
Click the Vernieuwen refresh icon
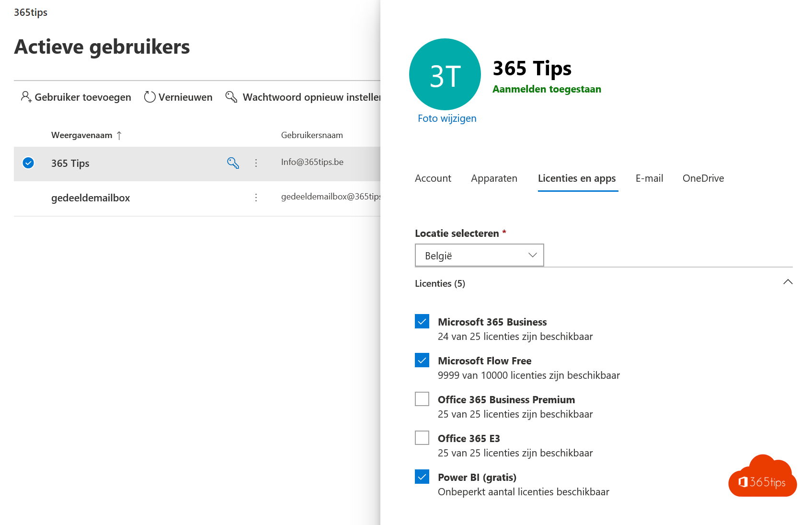pyautogui.click(x=150, y=97)
